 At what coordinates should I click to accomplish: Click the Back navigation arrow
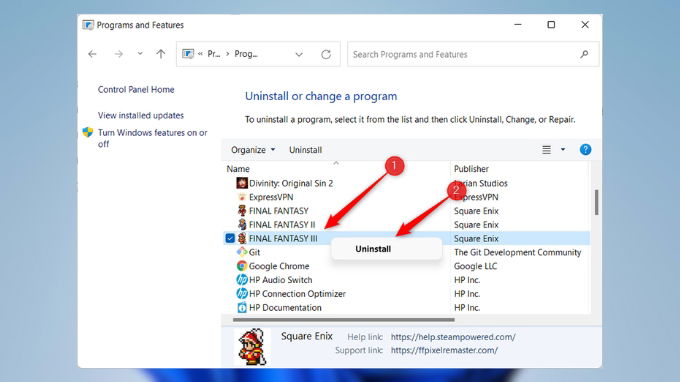click(x=92, y=54)
